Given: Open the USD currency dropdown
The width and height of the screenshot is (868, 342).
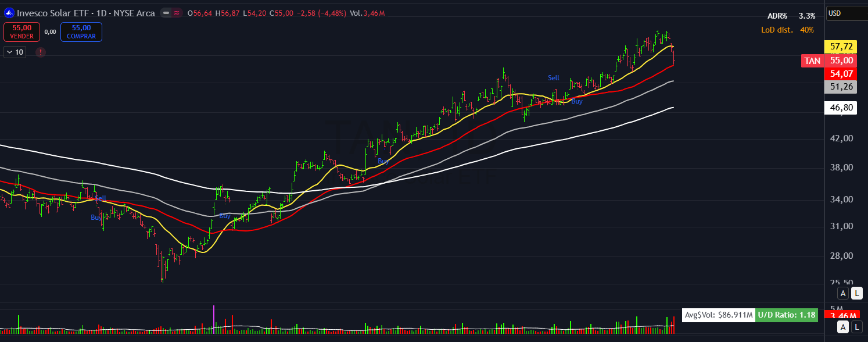Looking at the screenshot, I should pos(847,13).
